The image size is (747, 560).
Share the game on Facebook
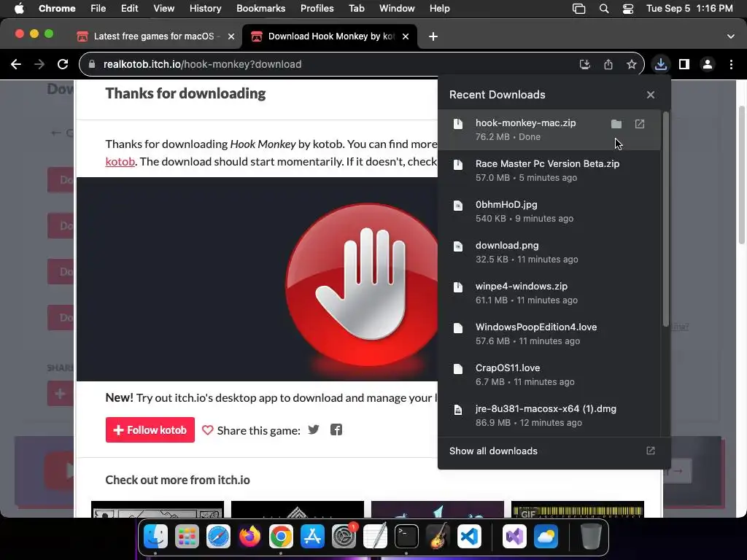(336, 430)
